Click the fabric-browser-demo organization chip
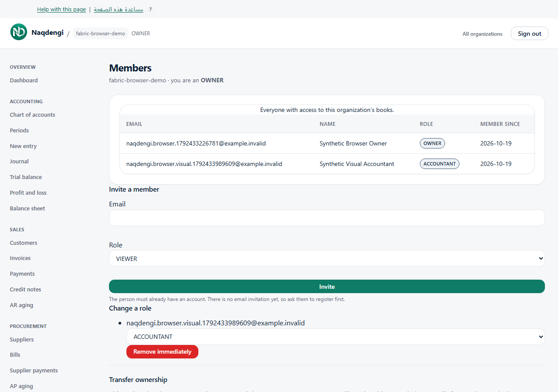Viewport: 558px width, 392px height. tap(101, 34)
